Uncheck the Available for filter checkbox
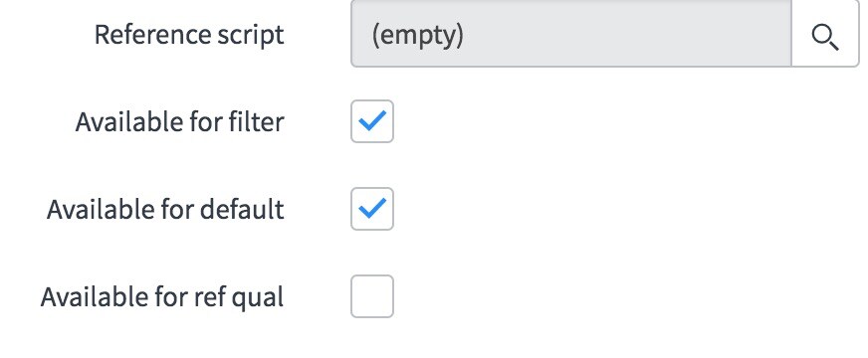Screen dimensions: 868x358 (372, 121)
